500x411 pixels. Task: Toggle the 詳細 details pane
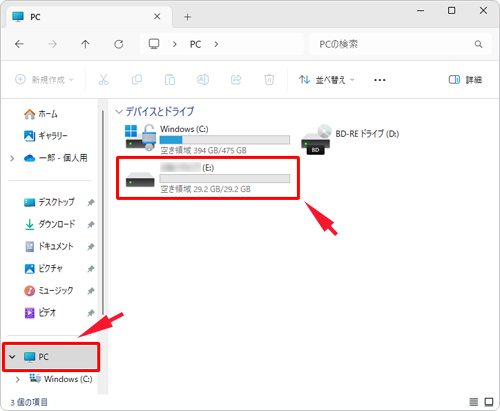(465, 80)
